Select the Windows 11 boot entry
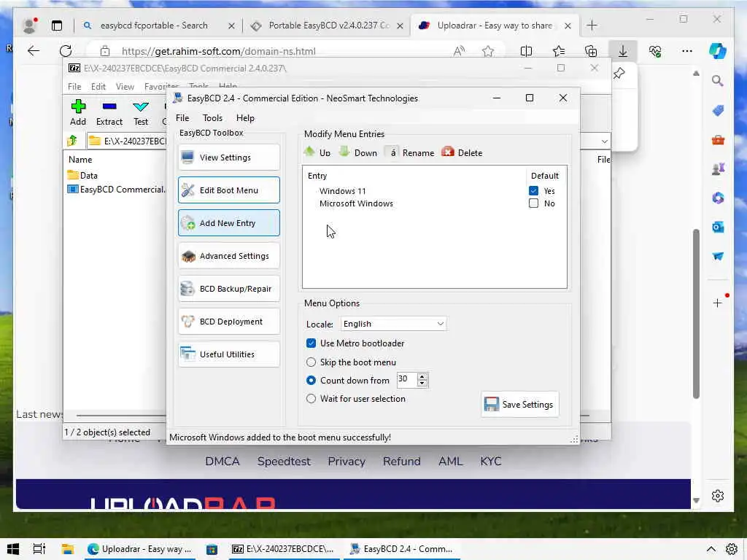Viewport: 747px width, 560px height. [x=343, y=191]
